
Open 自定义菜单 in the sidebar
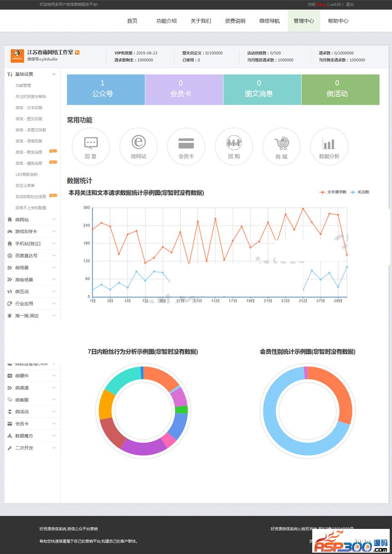tap(25, 186)
